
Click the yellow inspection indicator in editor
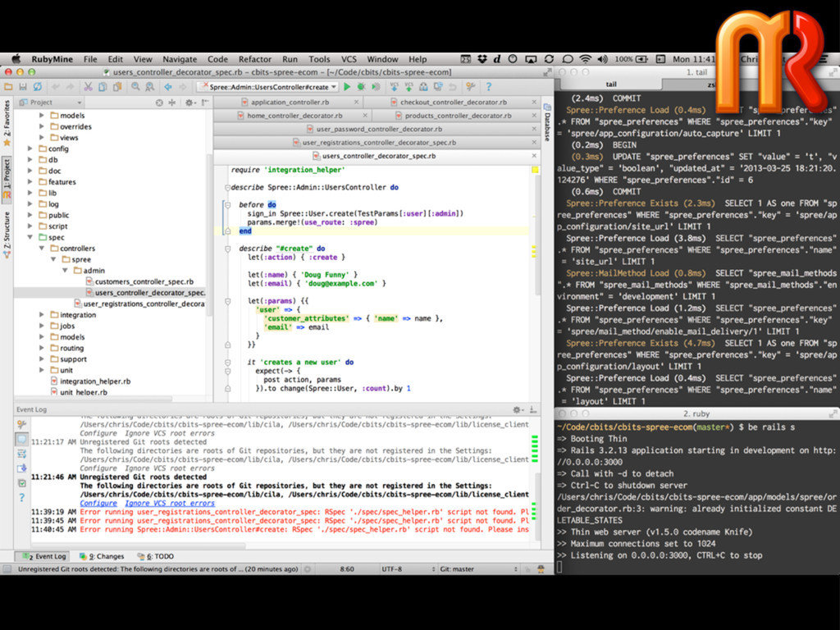click(535, 170)
